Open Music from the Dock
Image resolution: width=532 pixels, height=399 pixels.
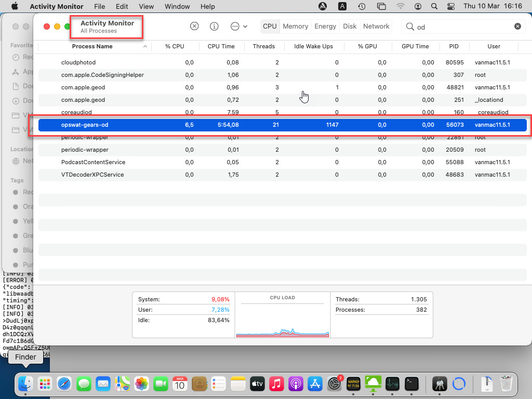tap(276, 384)
